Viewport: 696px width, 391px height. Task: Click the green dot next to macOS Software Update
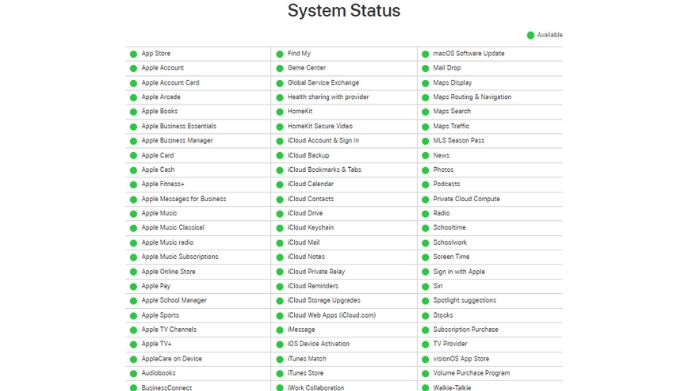425,54
